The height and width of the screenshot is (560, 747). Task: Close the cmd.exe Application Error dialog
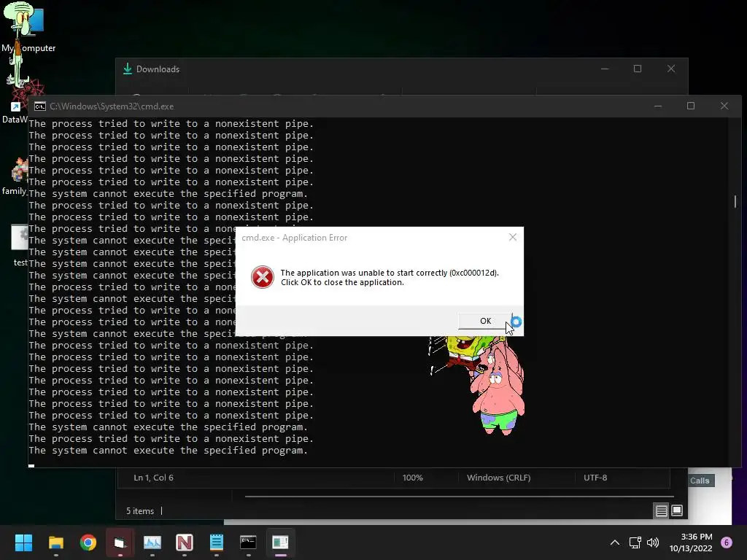pos(513,237)
